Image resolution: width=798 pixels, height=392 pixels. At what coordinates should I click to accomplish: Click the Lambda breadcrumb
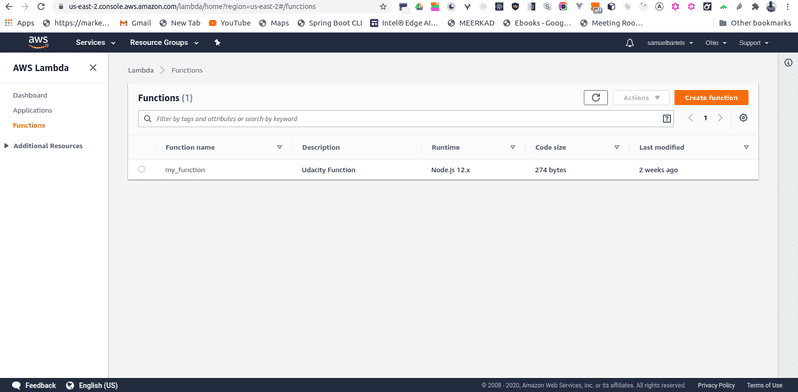pos(141,70)
